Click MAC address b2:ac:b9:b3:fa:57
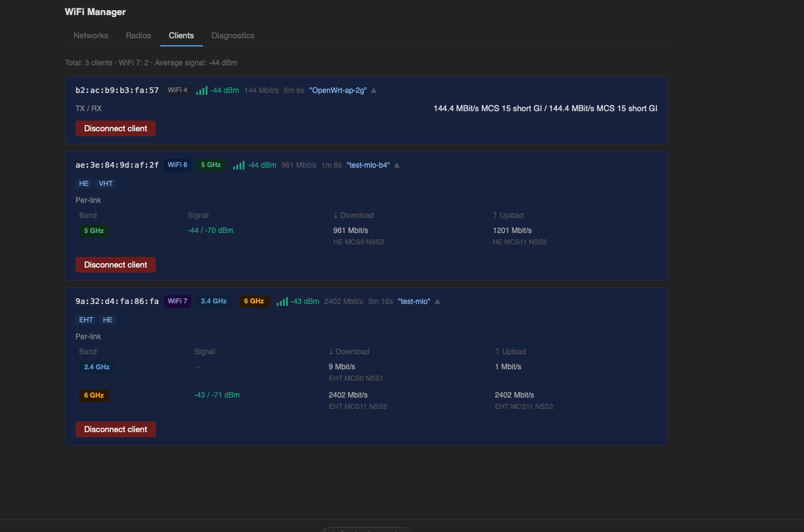The image size is (804, 532). point(117,90)
